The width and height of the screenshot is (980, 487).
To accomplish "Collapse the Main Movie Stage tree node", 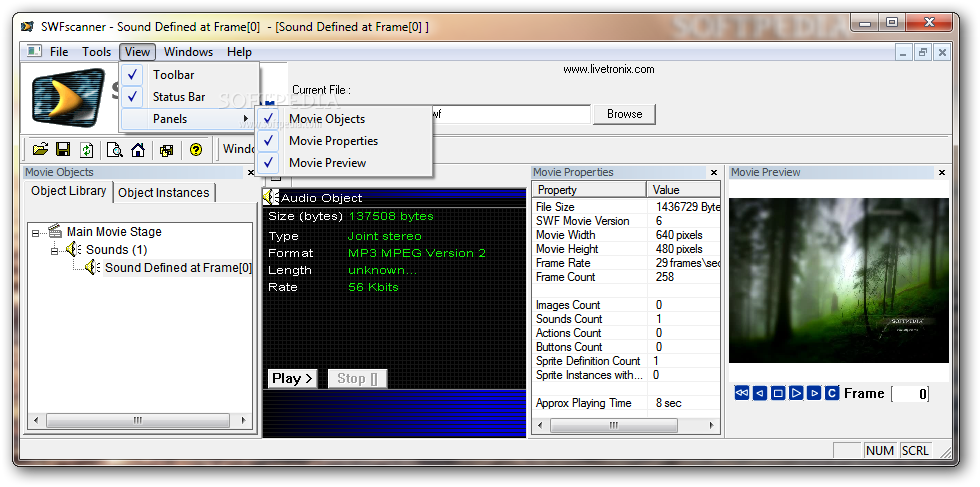I will (38, 232).
